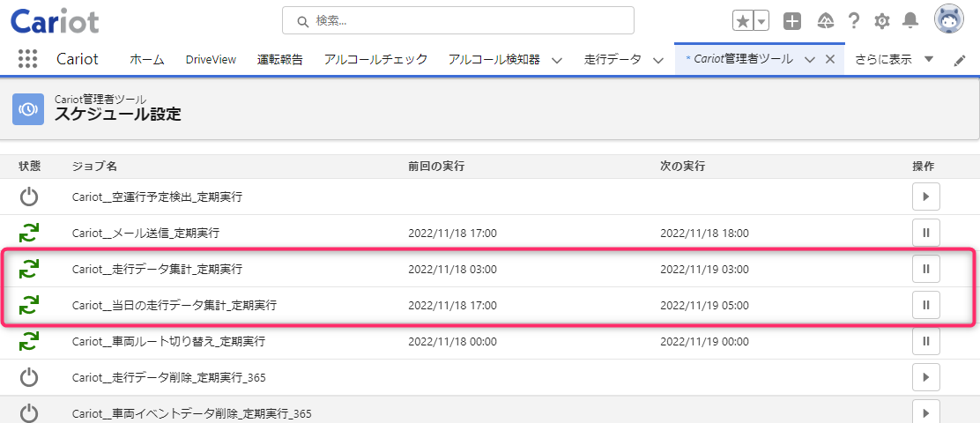Open the アルコール検知器 tab

[x=494, y=59]
